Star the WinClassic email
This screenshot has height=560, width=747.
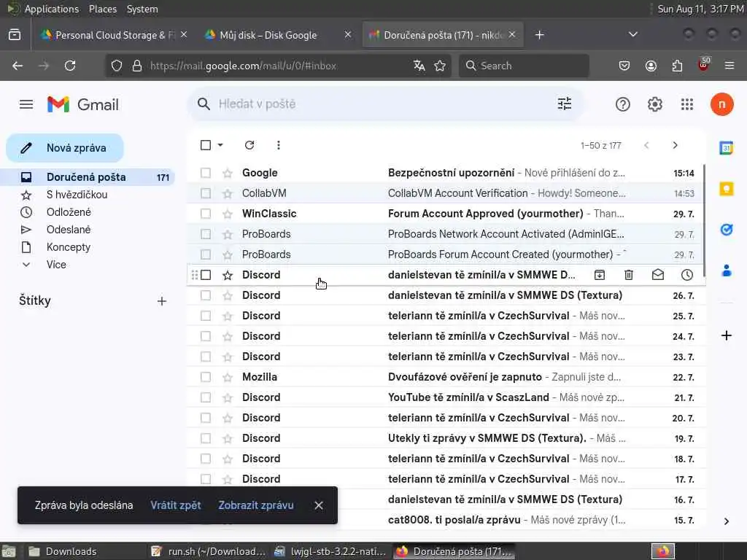coord(228,214)
